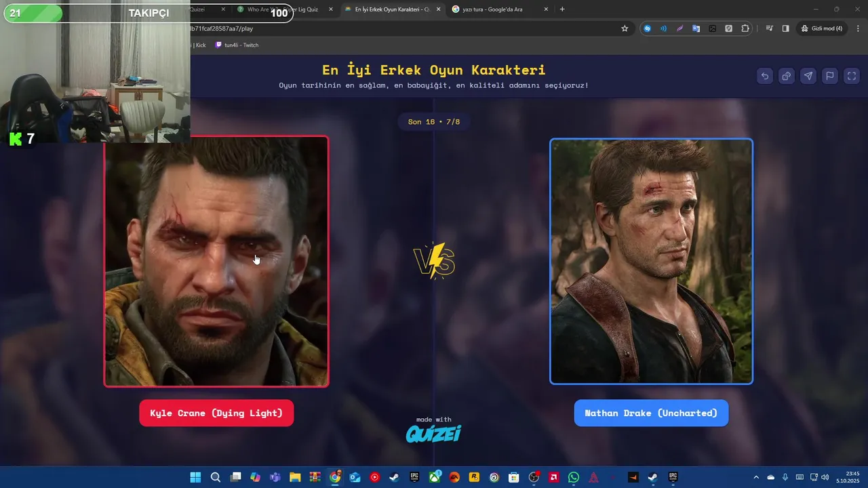Open the purple feather extension icon

pyautogui.click(x=679, y=28)
